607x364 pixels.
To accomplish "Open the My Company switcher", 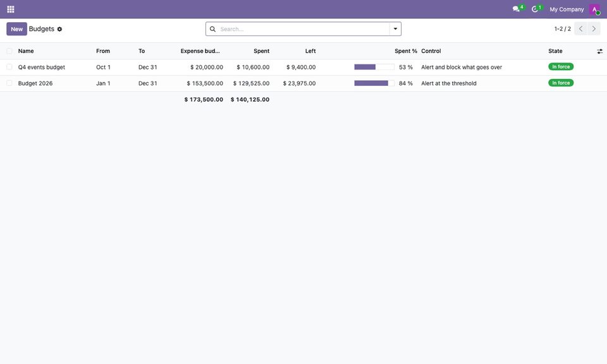I will [567, 9].
